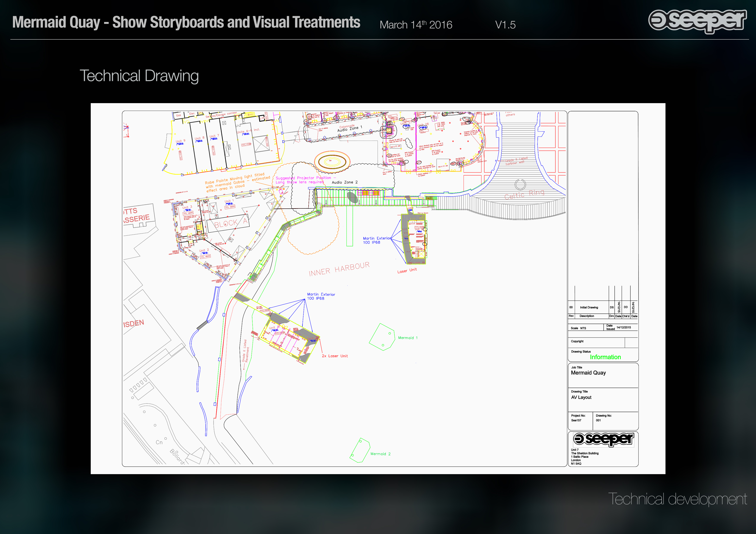Image resolution: width=756 pixels, height=534 pixels.
Task: Click the 'Colonnade Audio Zone 1' label
Action: [x=350, y=128]
